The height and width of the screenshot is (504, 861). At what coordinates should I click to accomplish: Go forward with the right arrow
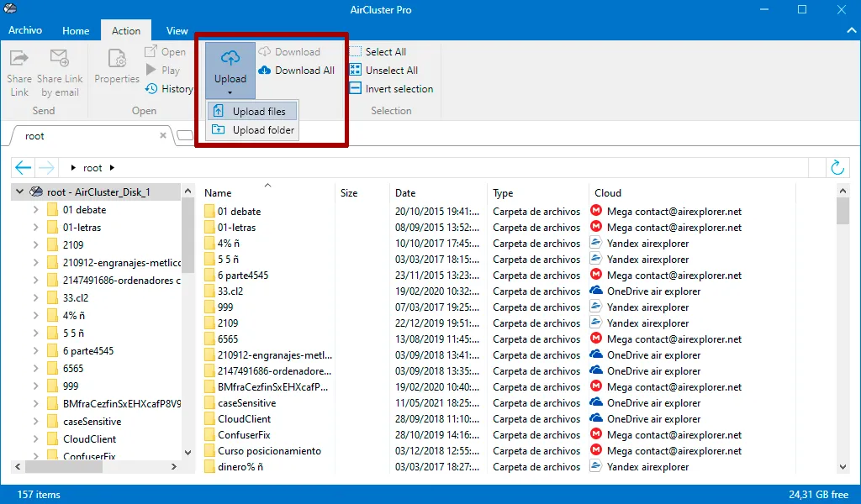(46, 167)
